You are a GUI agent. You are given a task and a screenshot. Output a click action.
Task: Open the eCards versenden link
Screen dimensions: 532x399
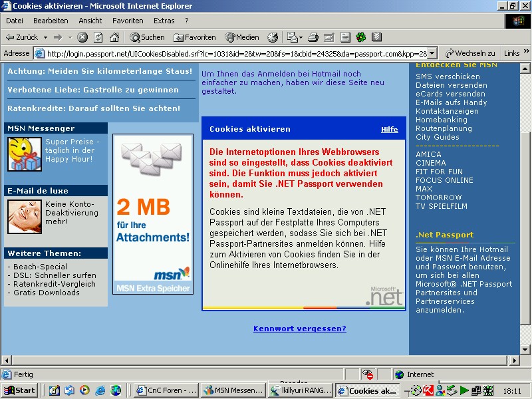451,94
